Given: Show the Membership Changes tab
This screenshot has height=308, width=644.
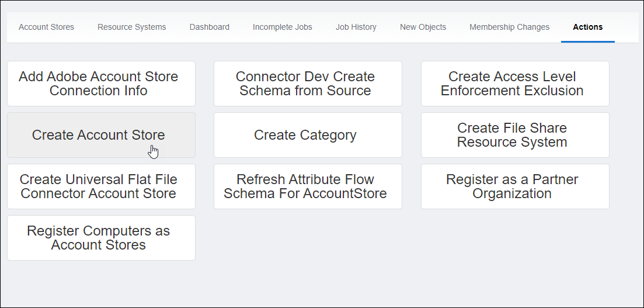Looking at the screenshot, I should click(x=509, y=27).
